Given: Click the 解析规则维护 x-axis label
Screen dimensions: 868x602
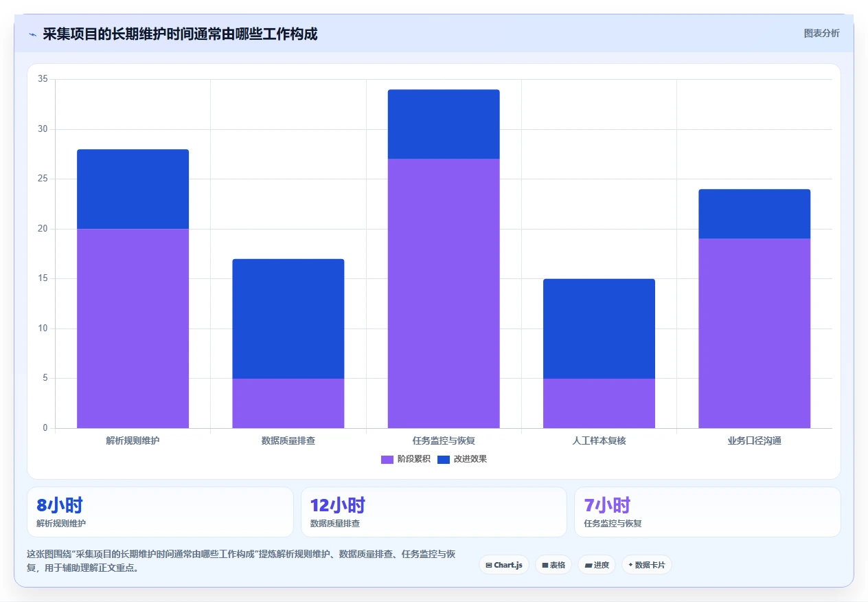Looking at the screenshot, I should point(133,441).
